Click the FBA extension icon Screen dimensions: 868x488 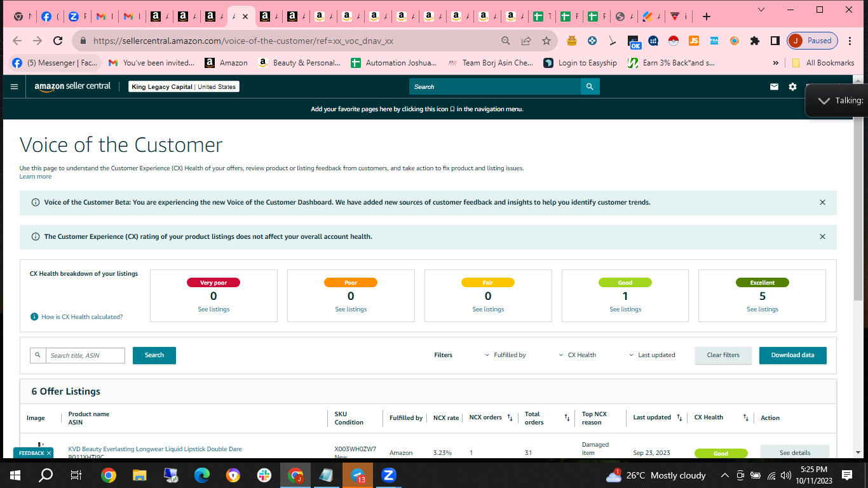pyautogui.click(x=714, y=41)
